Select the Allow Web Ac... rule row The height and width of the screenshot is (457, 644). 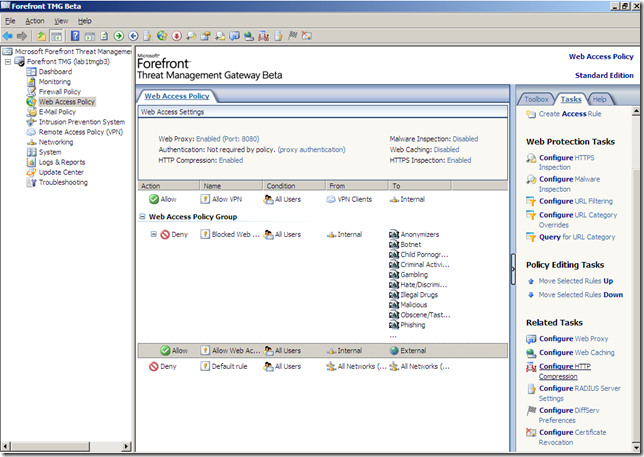click(x=322, y=351)
